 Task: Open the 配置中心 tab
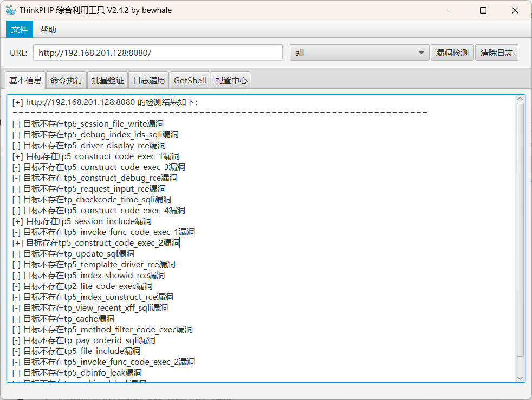[x=231, y=80]
